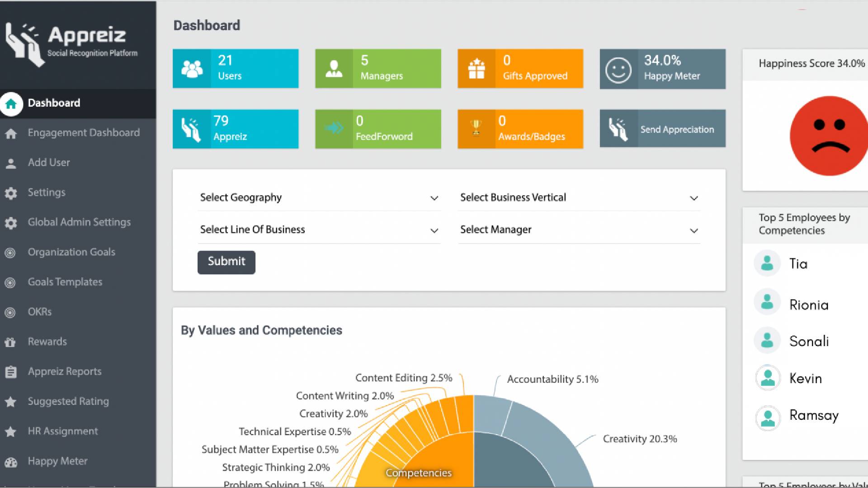Click the red sad face indicator
The height and width of the screenshot is (488, 868).
tap(829, 136)
